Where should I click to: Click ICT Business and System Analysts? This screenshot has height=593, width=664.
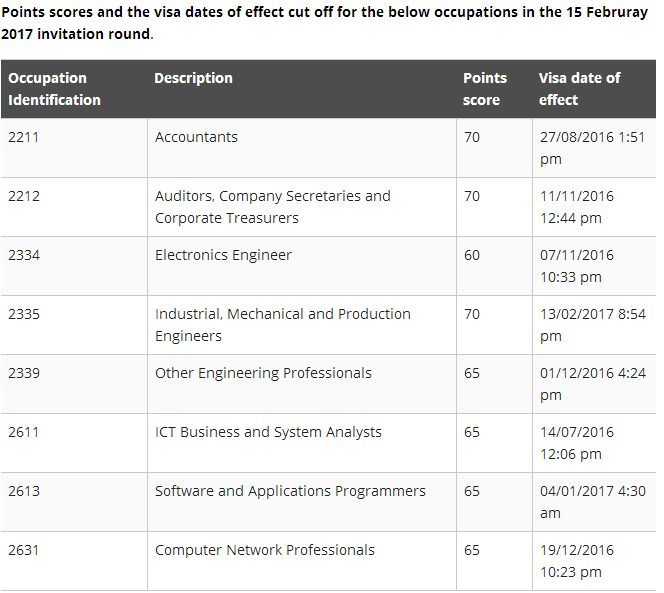[268, 432]
